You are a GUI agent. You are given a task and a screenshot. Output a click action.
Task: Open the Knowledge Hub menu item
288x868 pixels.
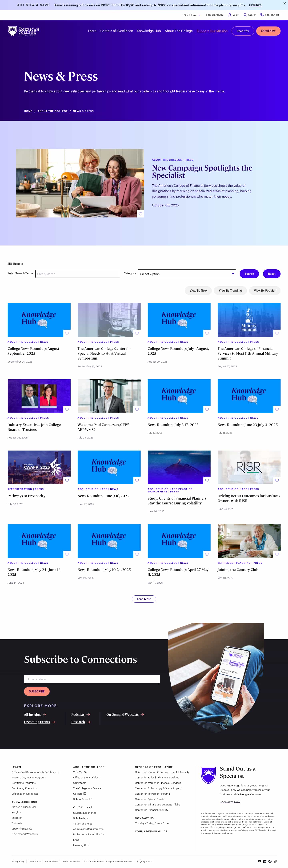coord(149,31)
